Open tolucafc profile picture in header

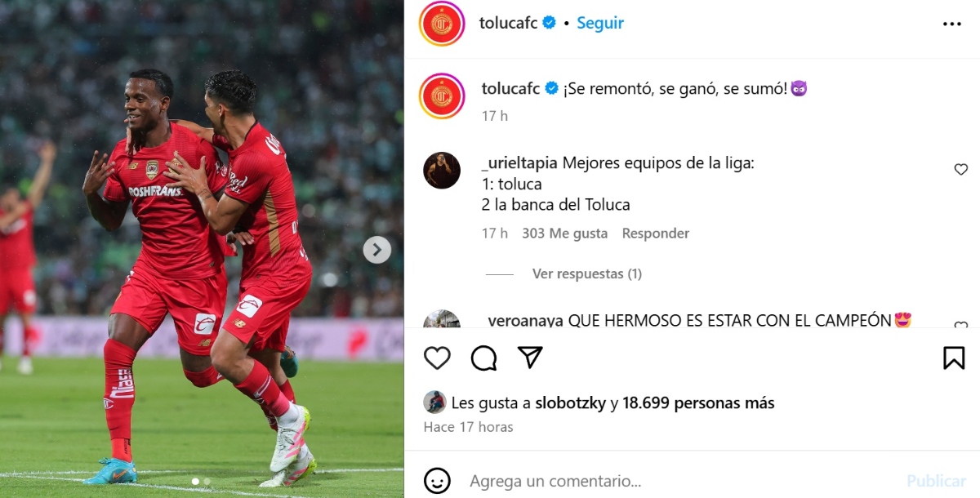(x=442, y=23)
